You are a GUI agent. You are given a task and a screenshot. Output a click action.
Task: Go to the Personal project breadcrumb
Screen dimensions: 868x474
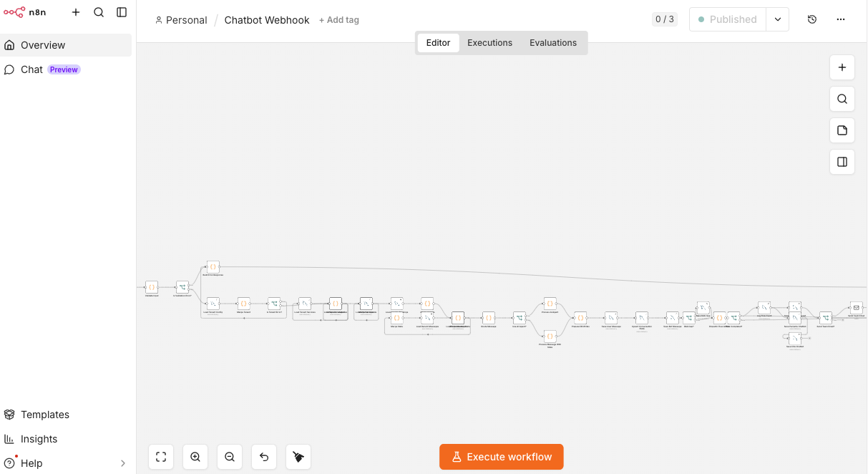(x=181, y=20)
